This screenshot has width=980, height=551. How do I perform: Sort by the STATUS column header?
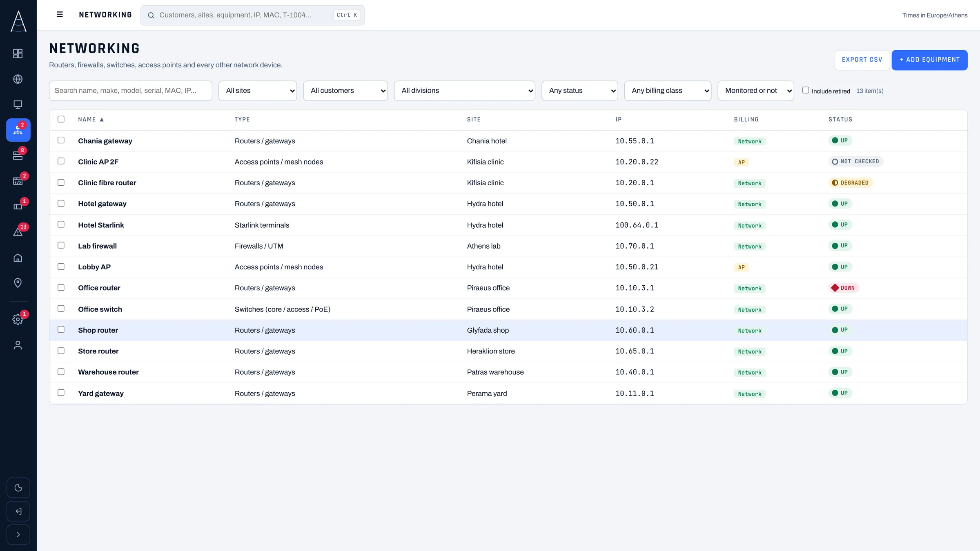pyautogui.click(x=840, y=120)
